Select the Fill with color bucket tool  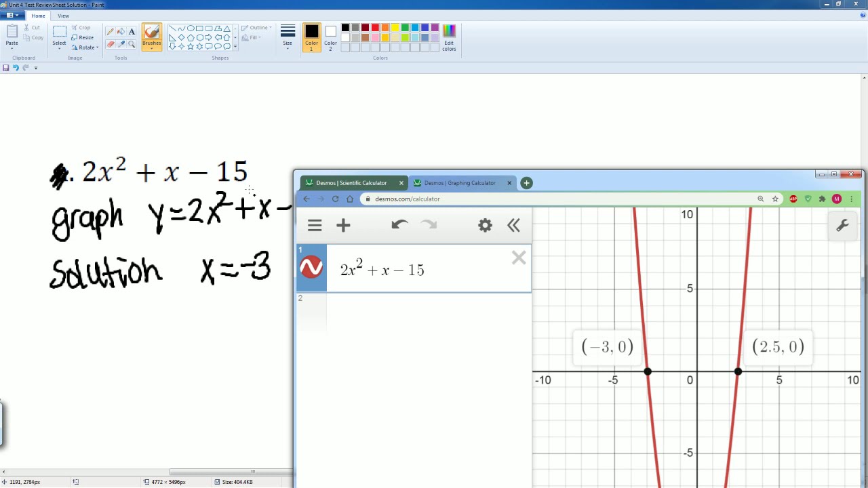point(121,31)
